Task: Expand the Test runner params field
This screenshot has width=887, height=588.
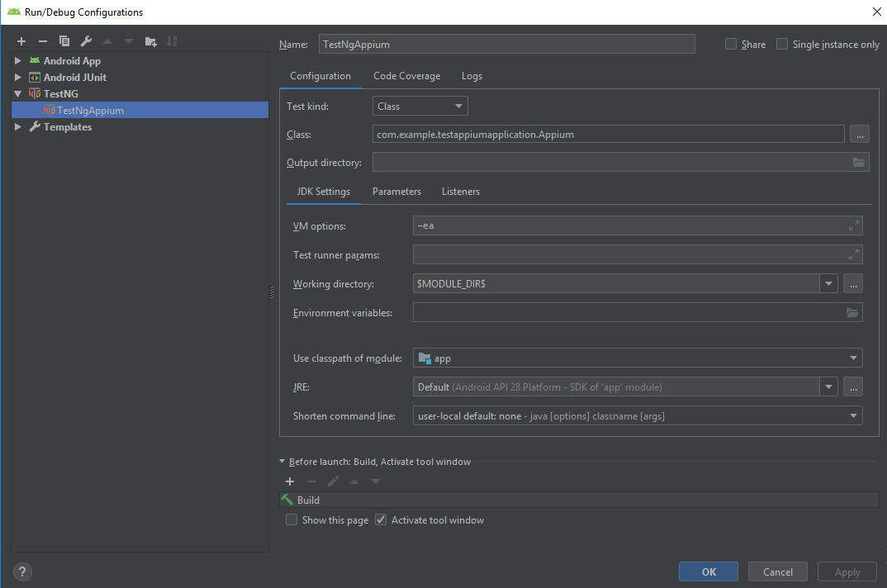Action: [x=854, y=254]
